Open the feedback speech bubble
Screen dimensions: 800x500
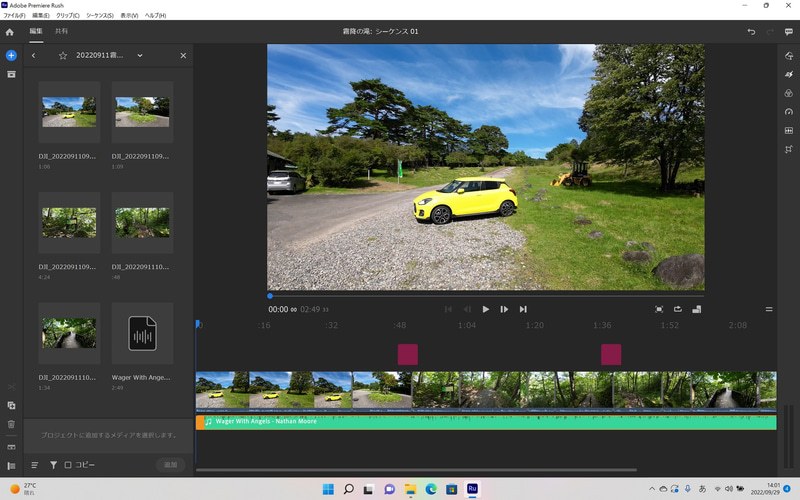pyautogui.click(x=789, y=32)
